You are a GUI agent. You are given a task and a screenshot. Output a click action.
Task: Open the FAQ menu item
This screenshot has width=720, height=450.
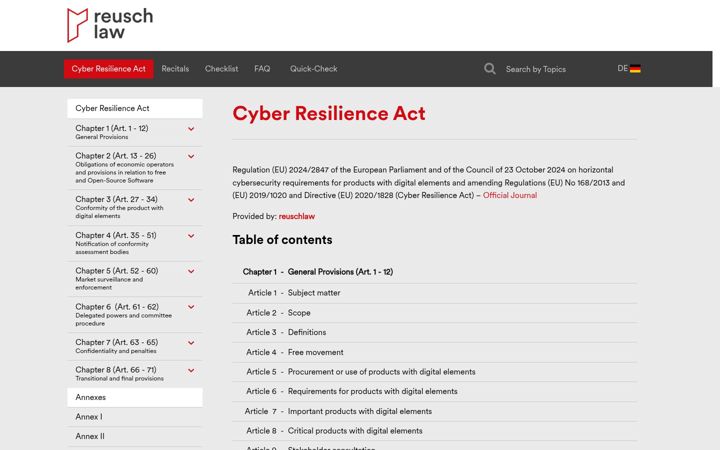tap(262, 69)
